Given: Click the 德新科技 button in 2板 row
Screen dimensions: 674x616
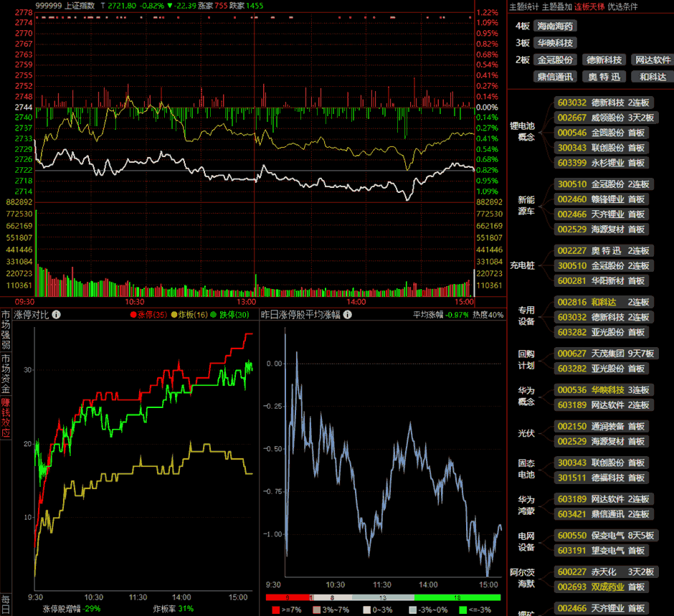Looking at the screenshot, I should coord(604,60).
